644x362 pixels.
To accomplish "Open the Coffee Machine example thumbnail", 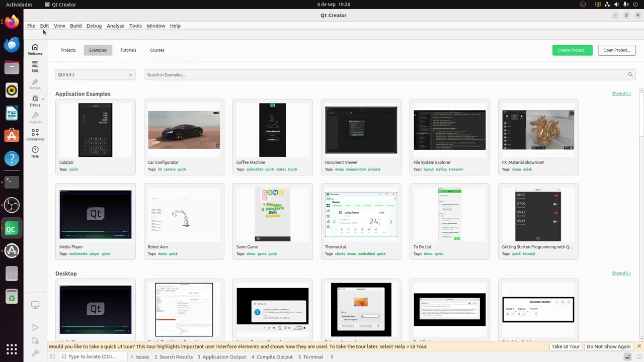I will [273, 130].
